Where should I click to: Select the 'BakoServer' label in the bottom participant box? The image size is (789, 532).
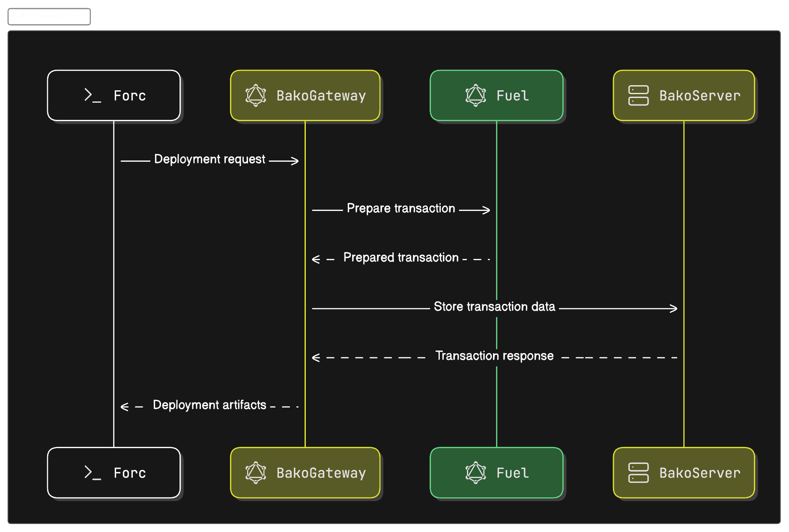point(700,473)
